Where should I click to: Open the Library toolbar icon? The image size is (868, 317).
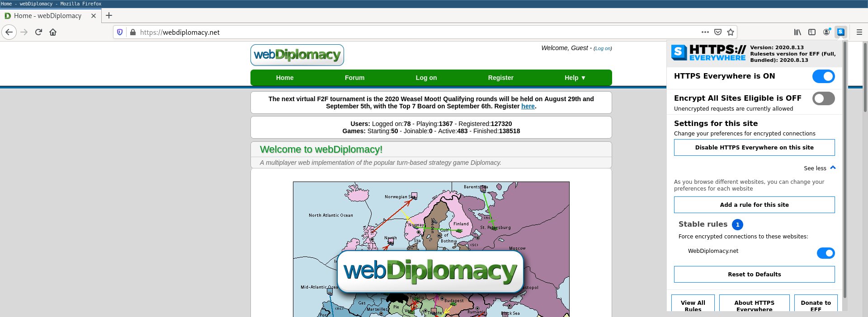coord(797,32)
